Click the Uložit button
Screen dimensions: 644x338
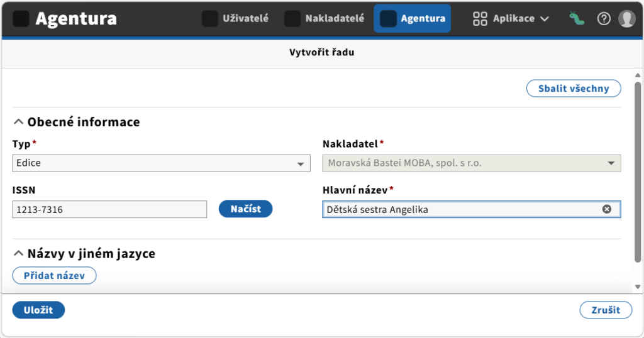[x=38, y=310]
